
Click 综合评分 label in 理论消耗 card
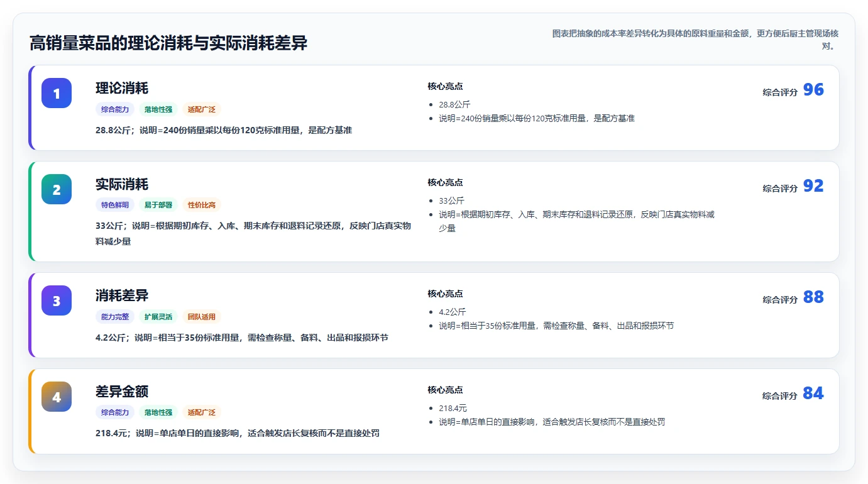click(x=780, y=92)
